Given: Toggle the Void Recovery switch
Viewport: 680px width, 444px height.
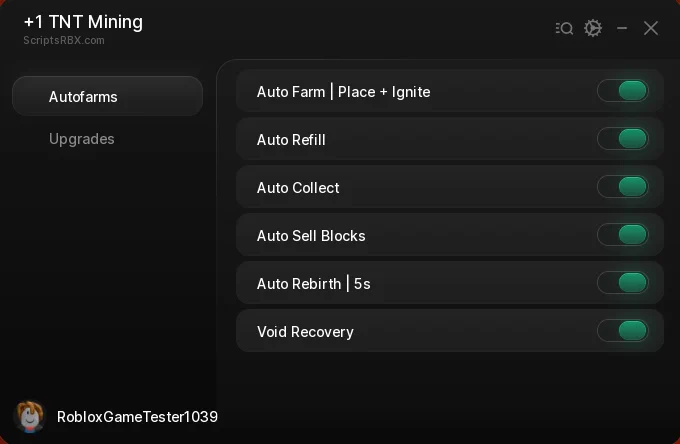Looking at the screenshot, I should coord(623,331).
